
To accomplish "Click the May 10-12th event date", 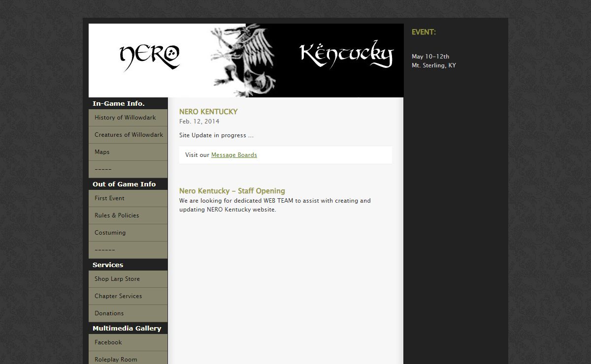I will 430,57.
